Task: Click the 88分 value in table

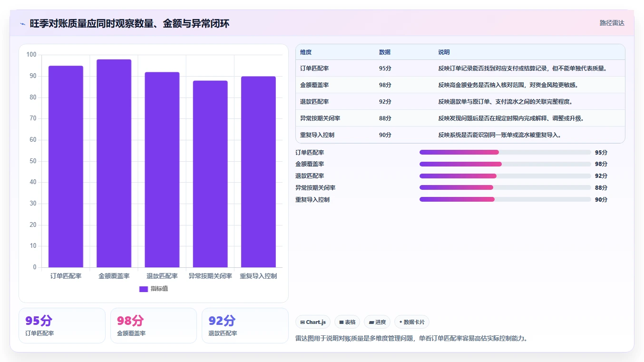Action: [x=385, y=118]
